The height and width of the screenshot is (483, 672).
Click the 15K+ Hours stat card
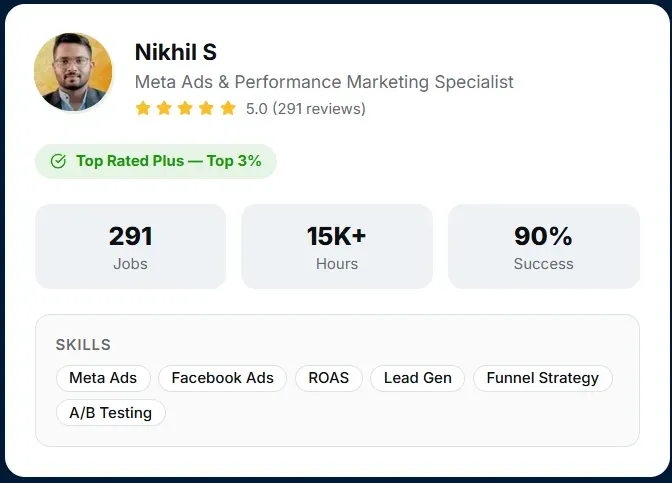(337, 246)
